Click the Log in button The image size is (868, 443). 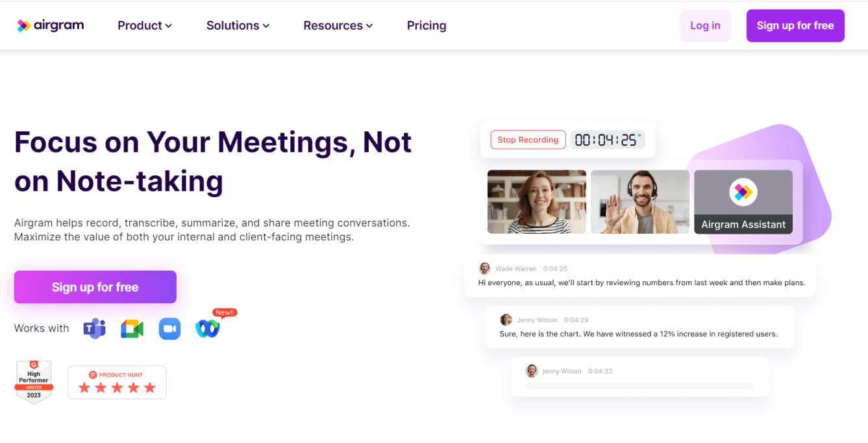pyautogui.click(x=705, y=26)
